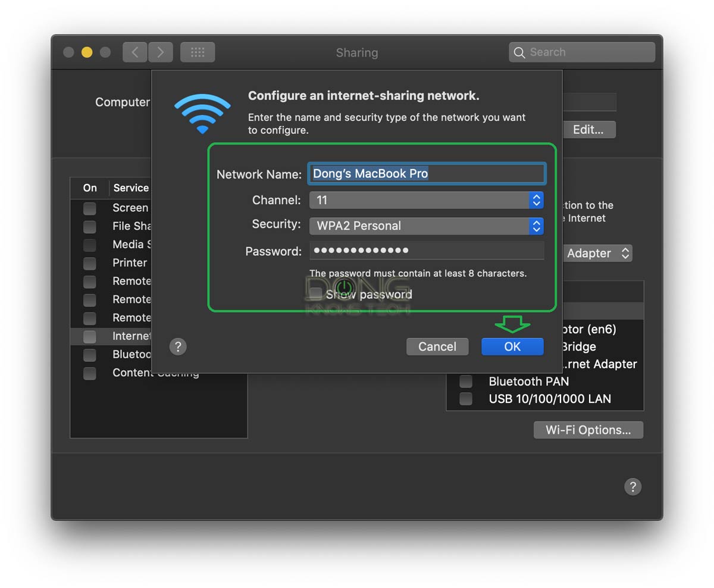This screenshot has width=714, height=588.
Task: Cancel the internet-sharing configuration
Action: pyautogui.click(x=437, y=346)
